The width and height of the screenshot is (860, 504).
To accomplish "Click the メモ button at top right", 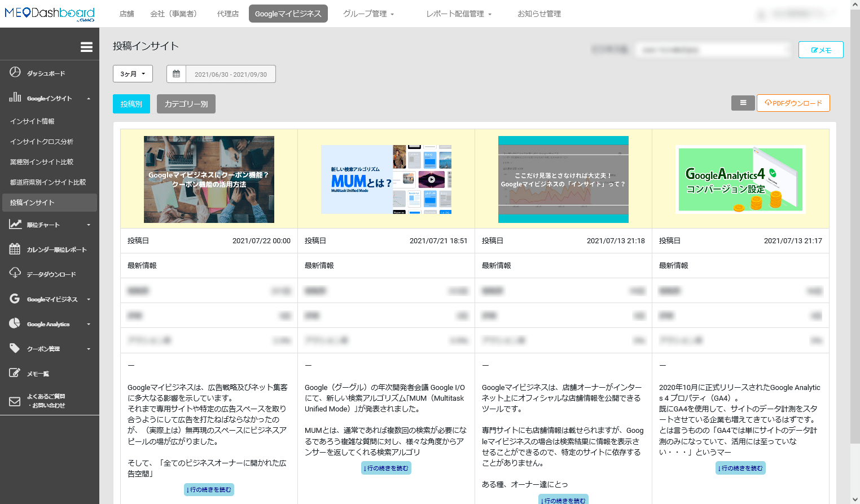I will [820, 50].
